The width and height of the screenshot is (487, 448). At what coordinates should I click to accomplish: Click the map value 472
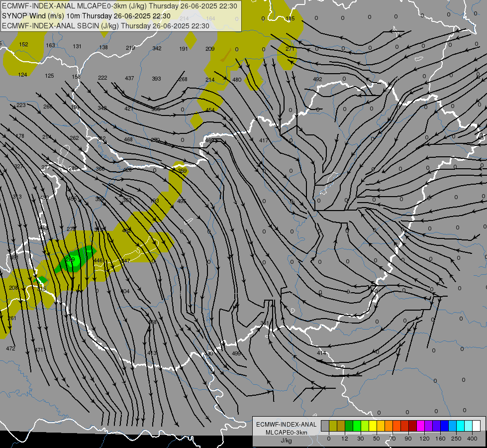pos(10,348)
